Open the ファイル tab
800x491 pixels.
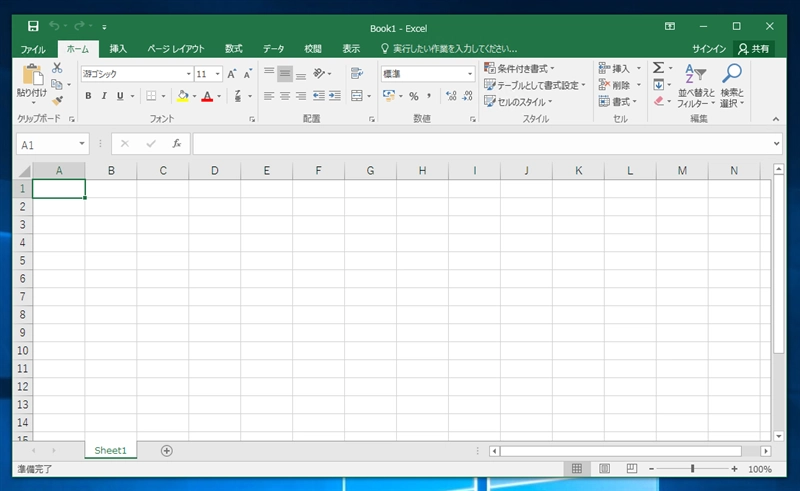33,49
